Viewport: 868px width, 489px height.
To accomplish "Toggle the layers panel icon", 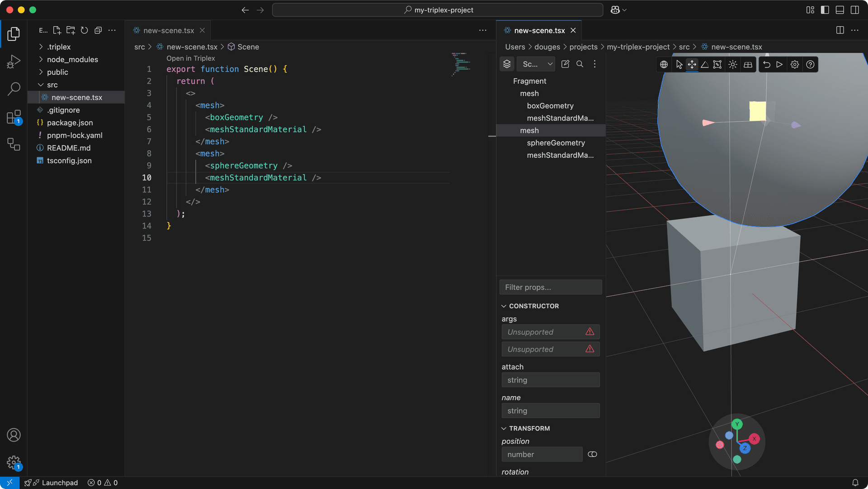I will tap(507, 64).
